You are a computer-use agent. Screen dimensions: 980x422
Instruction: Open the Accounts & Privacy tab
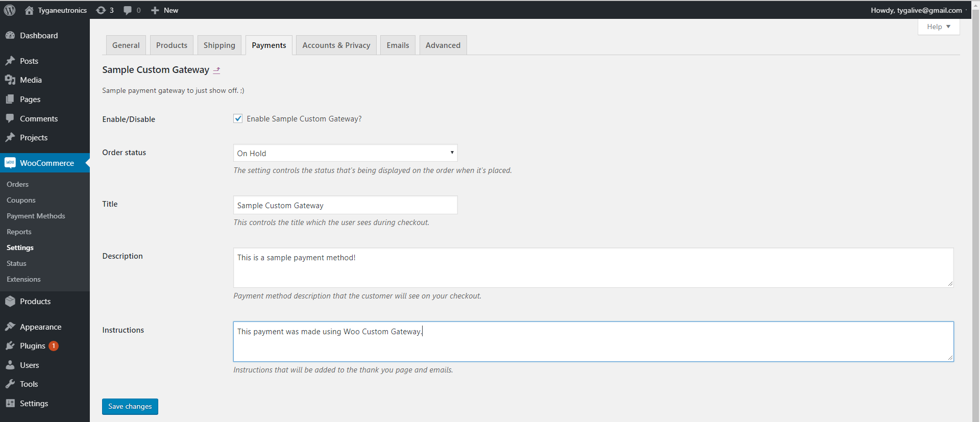click(x=336, y=45)
